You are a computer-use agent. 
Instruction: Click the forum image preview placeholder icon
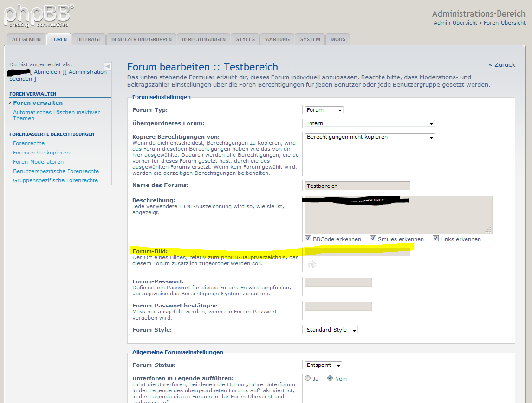pos(312,264)
